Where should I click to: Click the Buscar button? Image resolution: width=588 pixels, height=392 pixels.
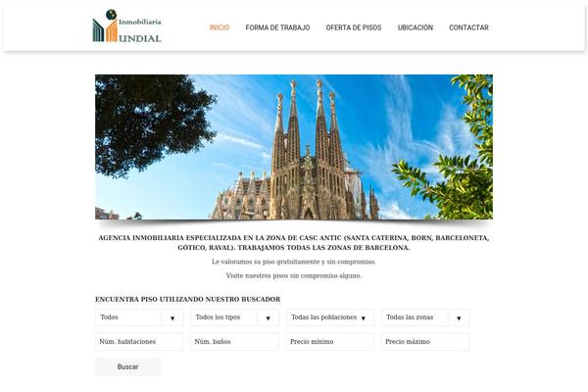point(127,367)
